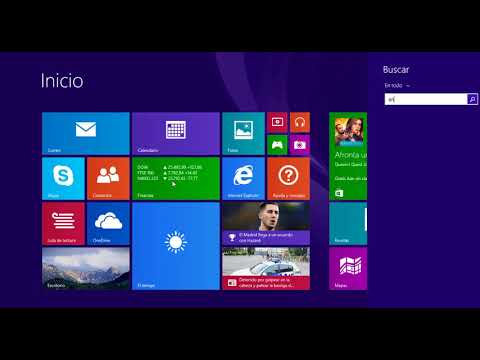Launch the orange headphones Music tile
480x360 pixels.
(x=300, y=122)
